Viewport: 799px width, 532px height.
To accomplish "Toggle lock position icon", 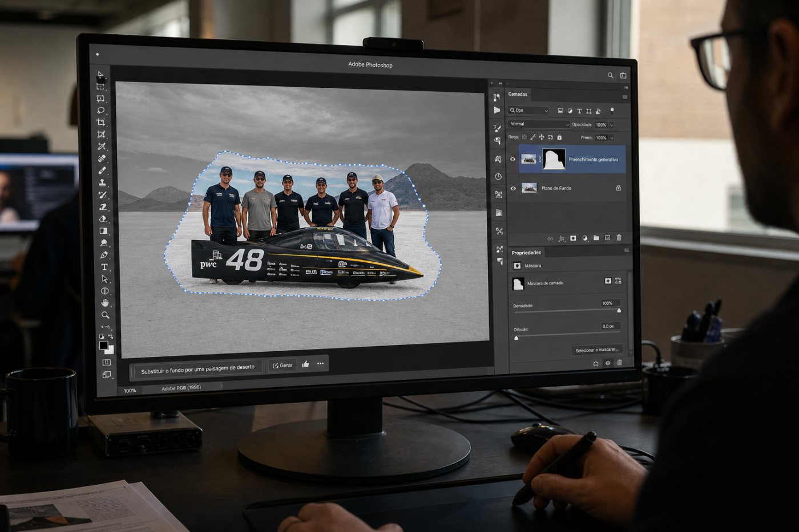I will (542, 137).
